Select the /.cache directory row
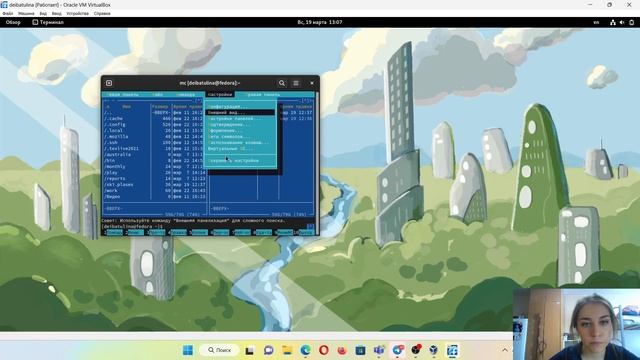 coord(155,119)
